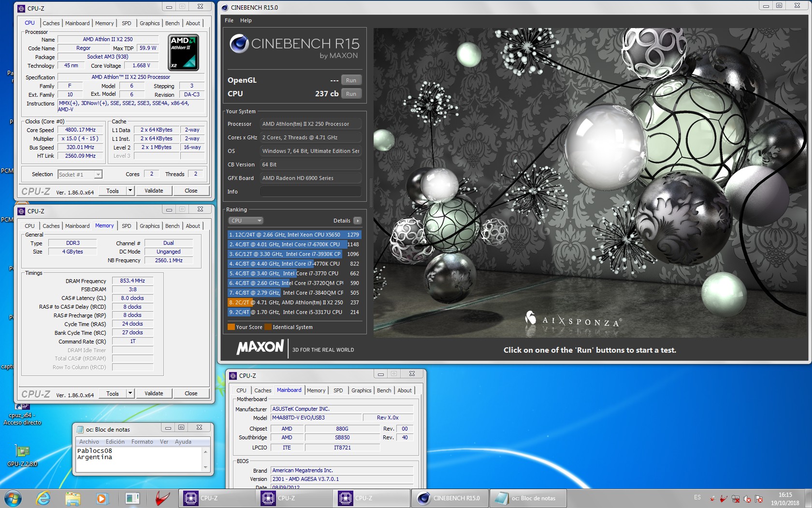Click the orange Your Score legend swatch
The width and height of the screenshot is (812, 508).
click(231, 327)
